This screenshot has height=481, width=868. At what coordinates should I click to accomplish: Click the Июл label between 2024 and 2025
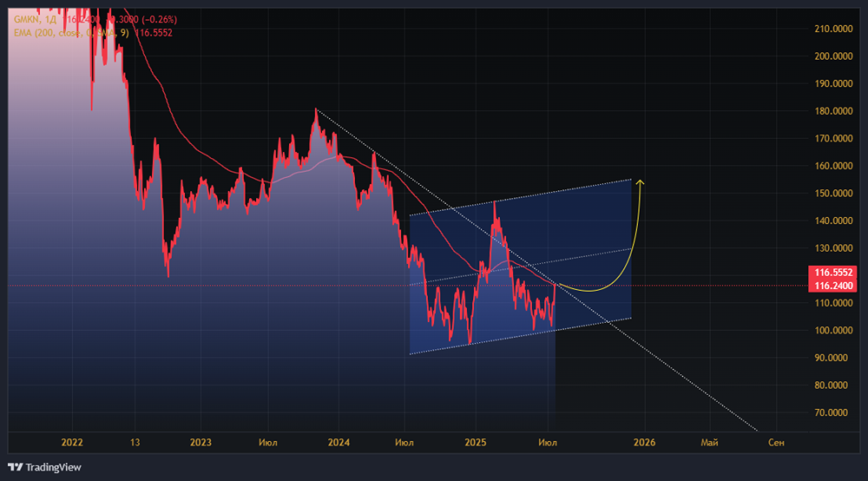click(x=404, y=442)
